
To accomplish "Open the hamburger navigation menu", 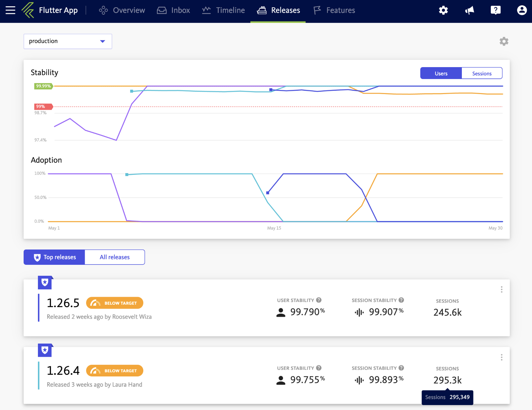I will 10,10.
